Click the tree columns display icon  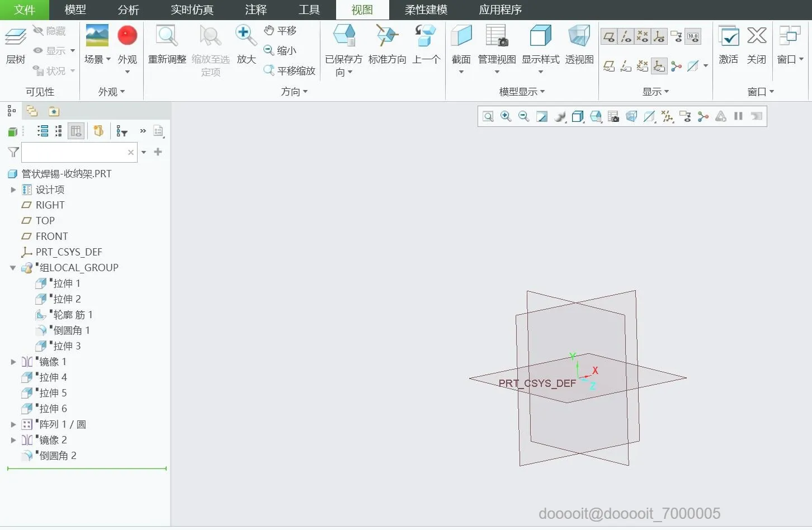(76, 131)
